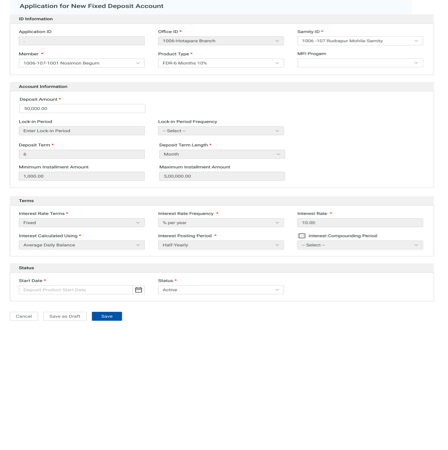Click Save as Draft button
Screen dimensions: 448x450
[65, 316]
